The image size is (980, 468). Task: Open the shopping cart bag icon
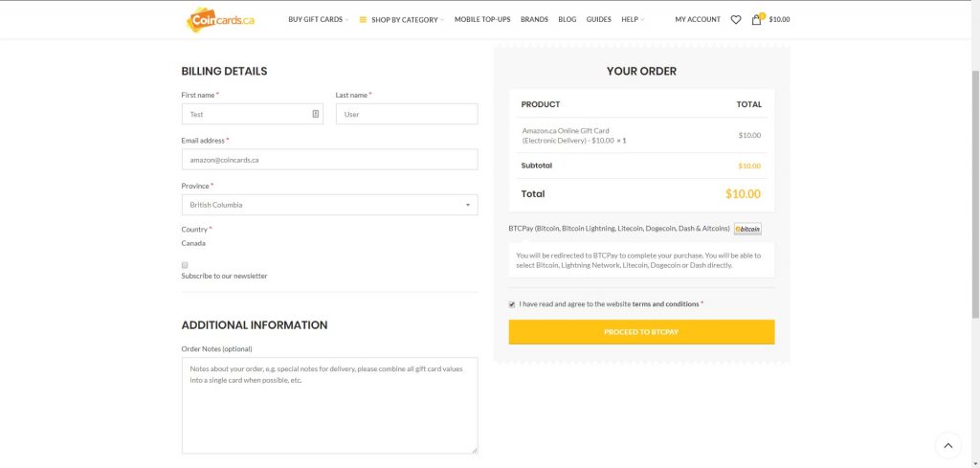coord(757,19)
